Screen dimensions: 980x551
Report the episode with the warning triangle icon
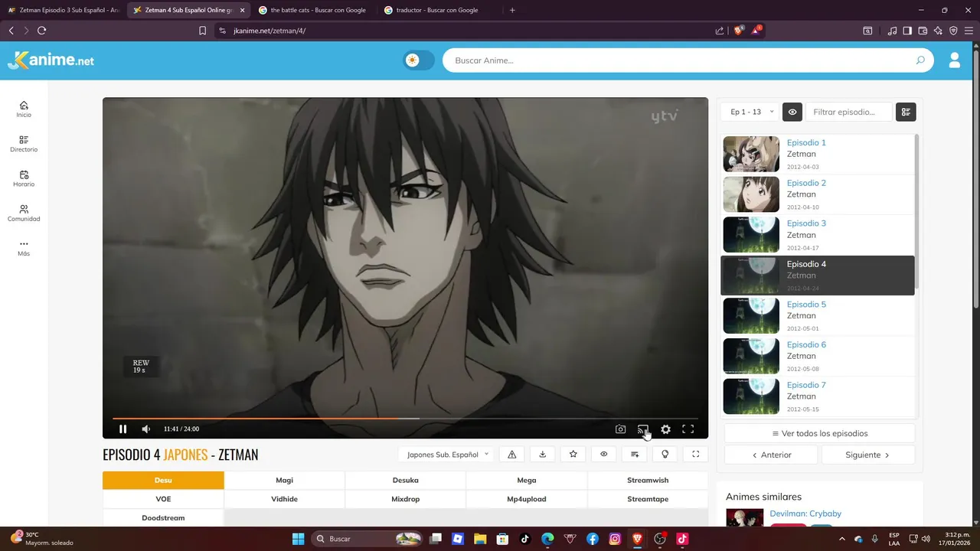(512, 455)
